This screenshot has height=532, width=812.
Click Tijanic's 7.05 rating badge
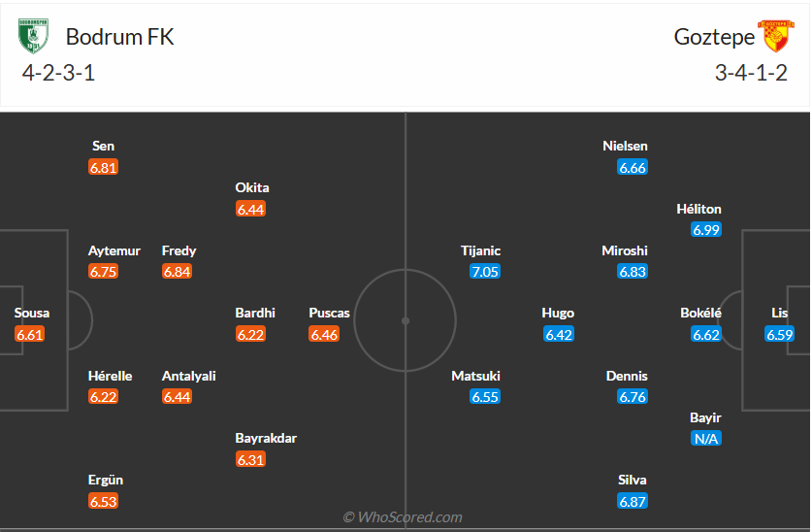pyautogui.click(x=484, y=272)
